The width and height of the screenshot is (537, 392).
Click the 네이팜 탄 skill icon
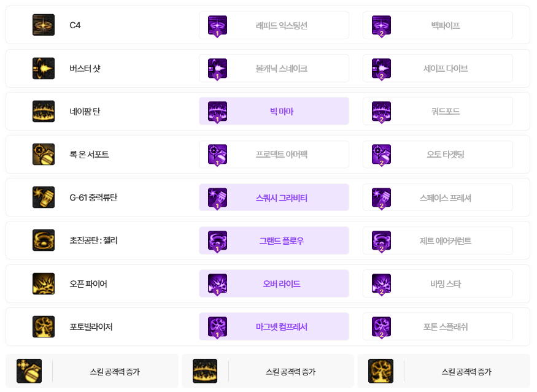(x=44, y=111)
